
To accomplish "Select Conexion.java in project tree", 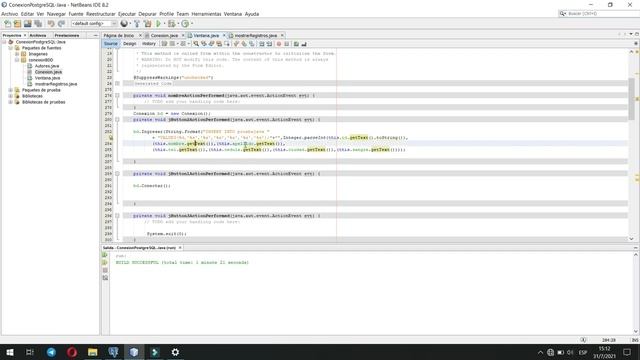I will tap(48, 72).
